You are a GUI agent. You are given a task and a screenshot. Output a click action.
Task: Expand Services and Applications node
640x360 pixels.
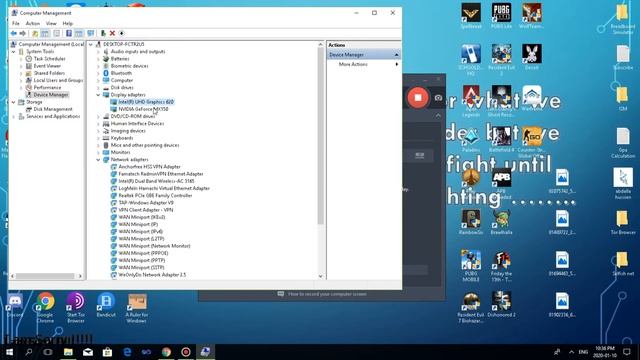click(x=14, y=116)
